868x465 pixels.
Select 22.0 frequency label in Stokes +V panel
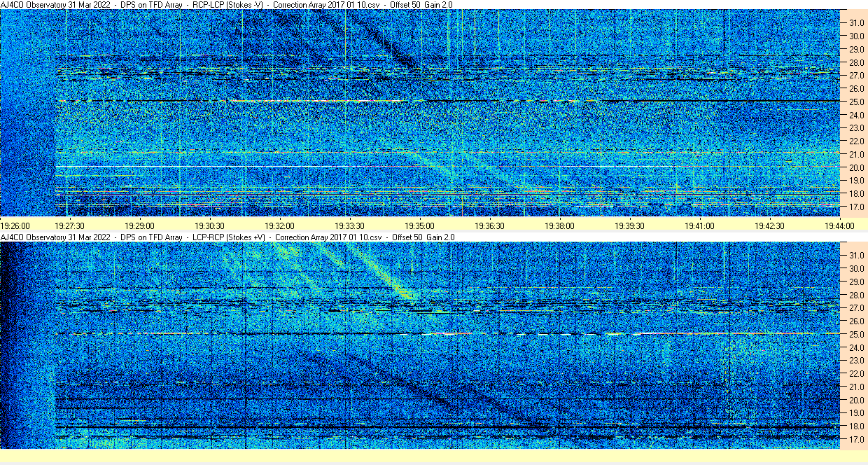(856, 374)
